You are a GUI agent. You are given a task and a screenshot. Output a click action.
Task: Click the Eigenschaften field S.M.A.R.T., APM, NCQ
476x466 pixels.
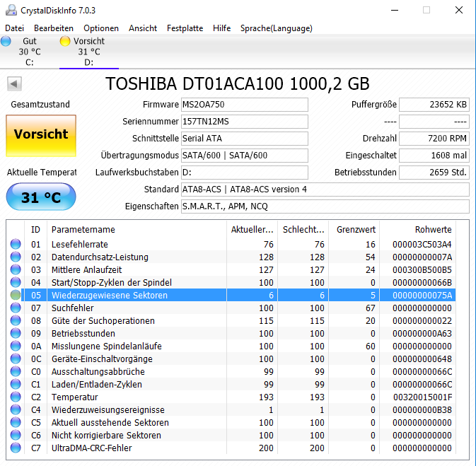pyautogui.click(x=325, y=206)
